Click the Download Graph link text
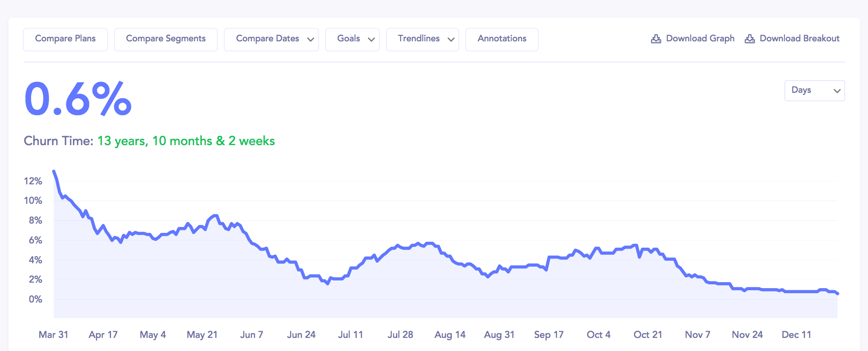 [x=700, y=39]
